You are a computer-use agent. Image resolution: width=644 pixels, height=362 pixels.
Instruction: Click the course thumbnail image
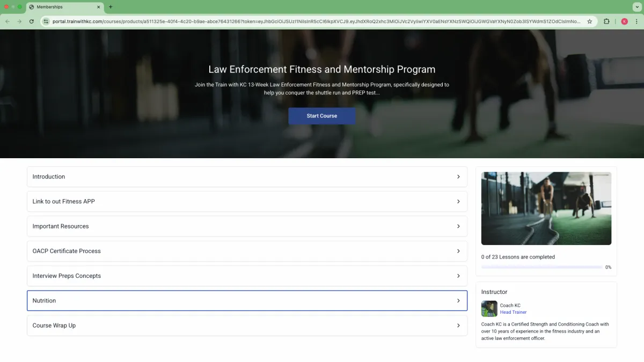pos(546,209)
